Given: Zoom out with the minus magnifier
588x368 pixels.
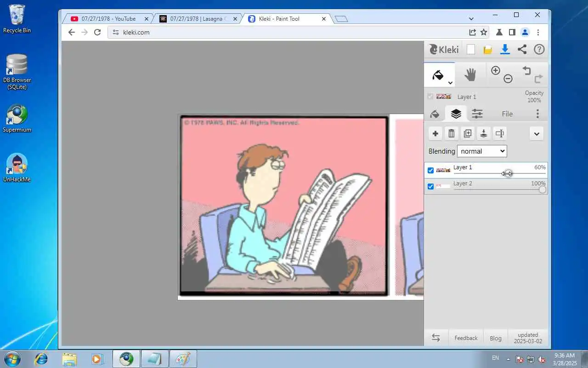Looking at the screenshot, I should click(x=508, y=79).
